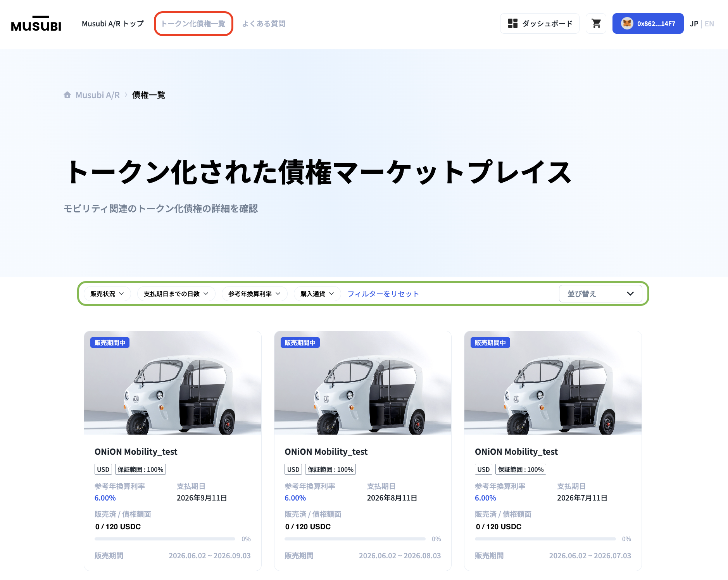Click 0 / 120 USDC on 2026年8月11日 card
Viewport: 728px width, 580px height.
pos(308,527)
